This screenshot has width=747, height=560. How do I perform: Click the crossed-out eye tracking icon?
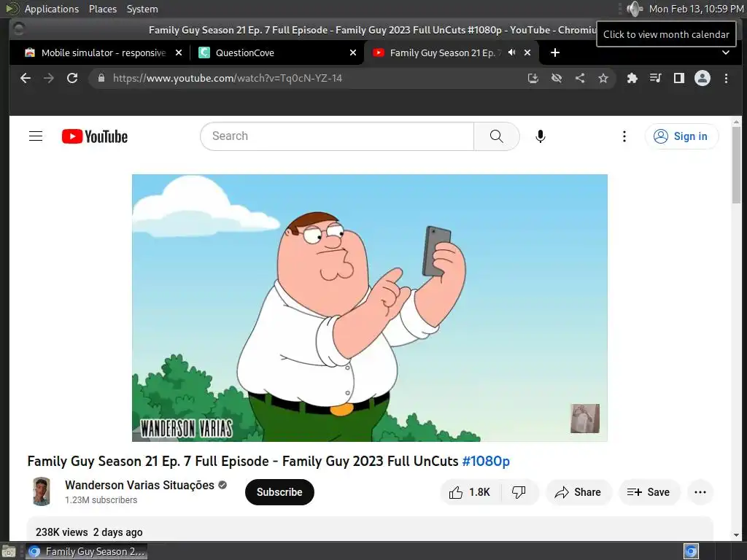[557, 78]
